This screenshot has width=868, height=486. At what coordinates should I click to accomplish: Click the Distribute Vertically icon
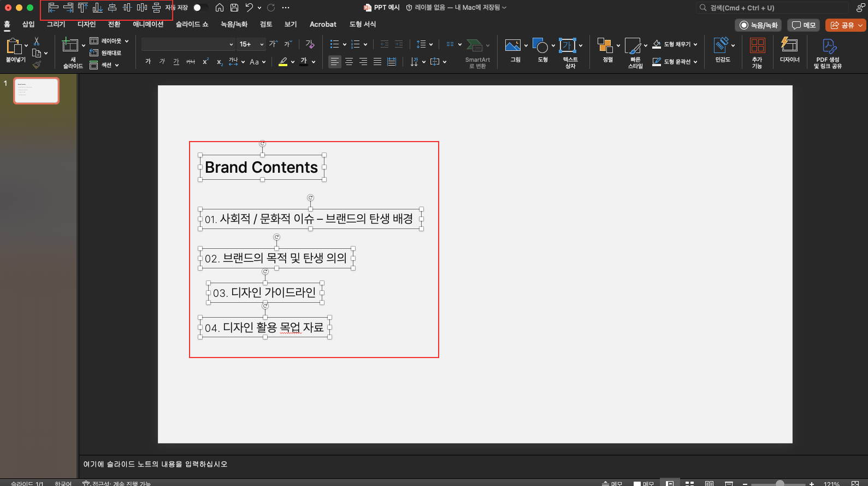(x=156, y=8)
